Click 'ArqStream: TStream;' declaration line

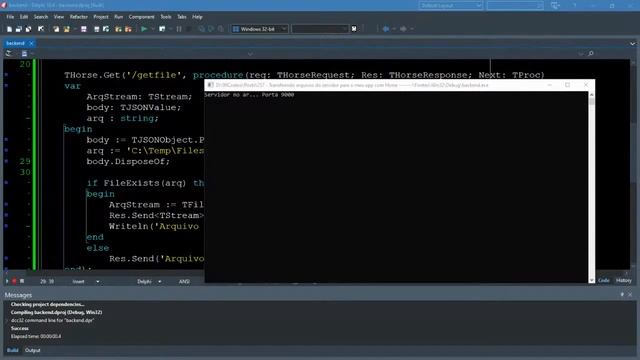[x=139, y=97]
